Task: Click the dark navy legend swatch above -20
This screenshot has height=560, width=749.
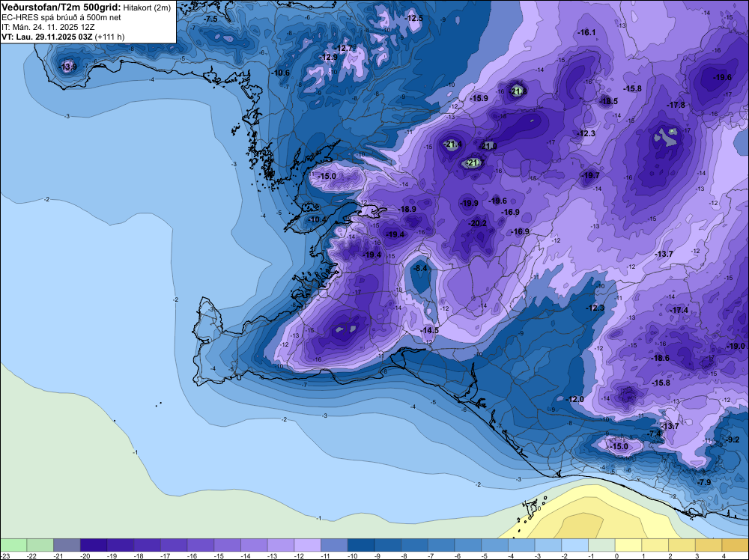Action: (x=93, y=545)
